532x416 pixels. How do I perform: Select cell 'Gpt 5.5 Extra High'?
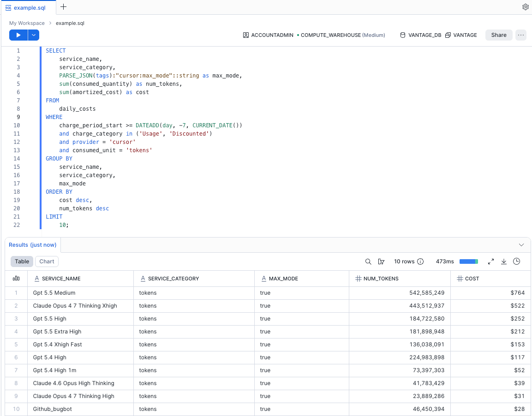pyautogui.click(x=80, y=332)
